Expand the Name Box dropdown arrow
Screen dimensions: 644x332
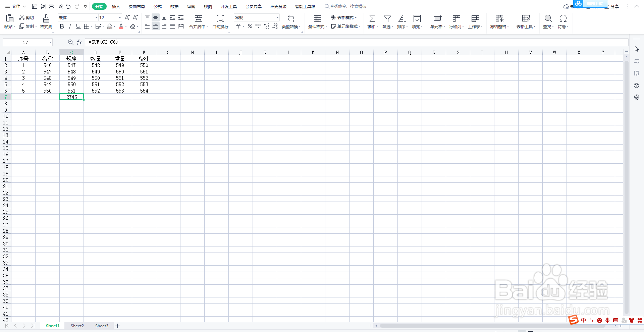[x=51, y=42]
